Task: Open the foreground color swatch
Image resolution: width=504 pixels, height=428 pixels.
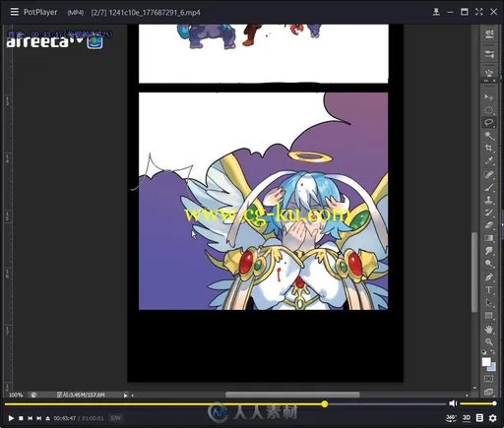Action: [x=486, y=362]
